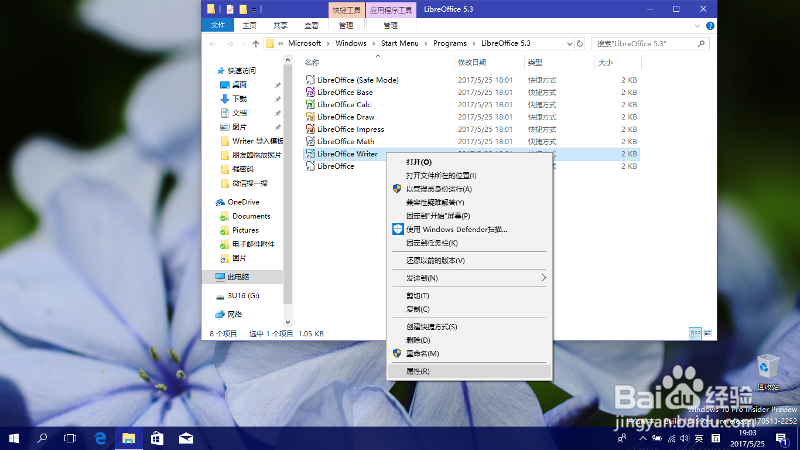Open Quick Access Toolbar customize dropdown
This screenshot has height=450, width=800.
click(254, 9)
